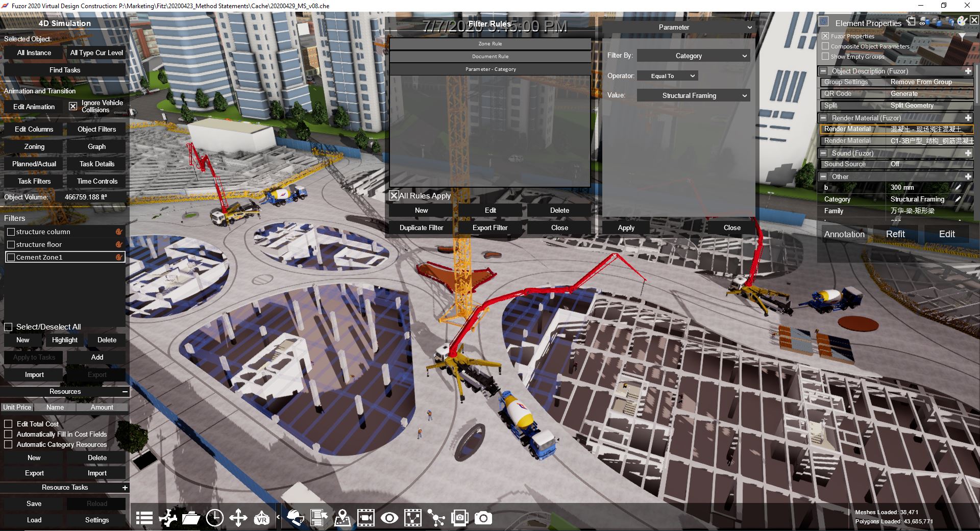
Task: Collapse the Object Description (Fuzor) group
Action: (x=823, y=71)
